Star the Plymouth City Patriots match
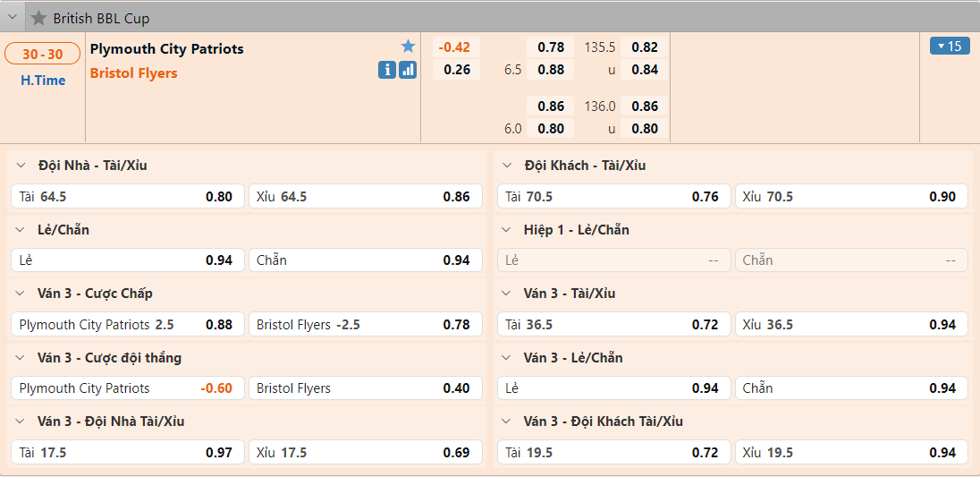 408,47
